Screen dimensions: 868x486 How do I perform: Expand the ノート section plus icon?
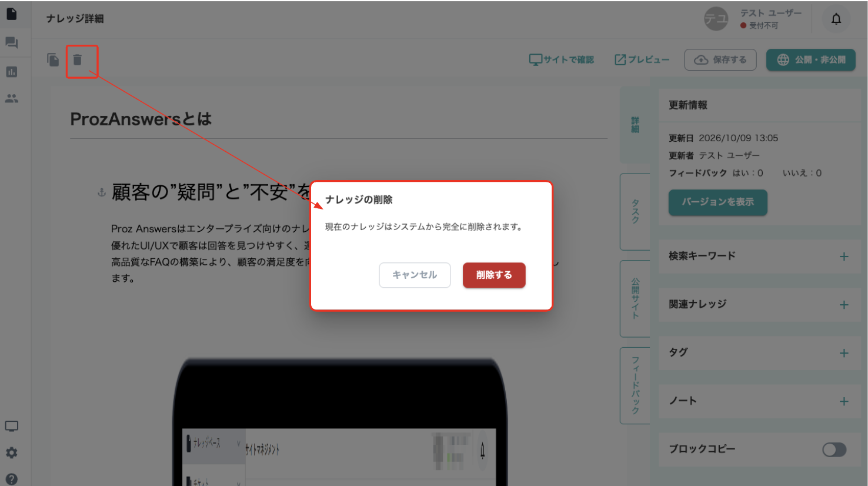[x=844, y=401]
